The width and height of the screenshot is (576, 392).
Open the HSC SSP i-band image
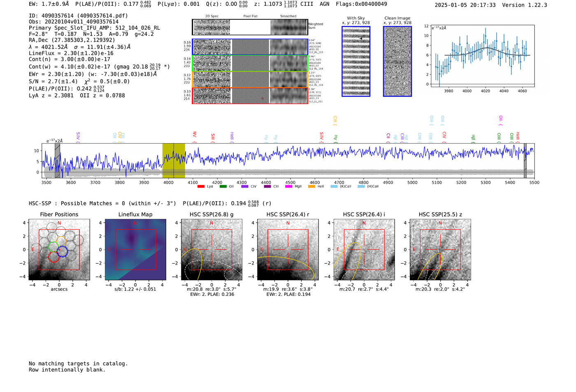coord(364,250)
